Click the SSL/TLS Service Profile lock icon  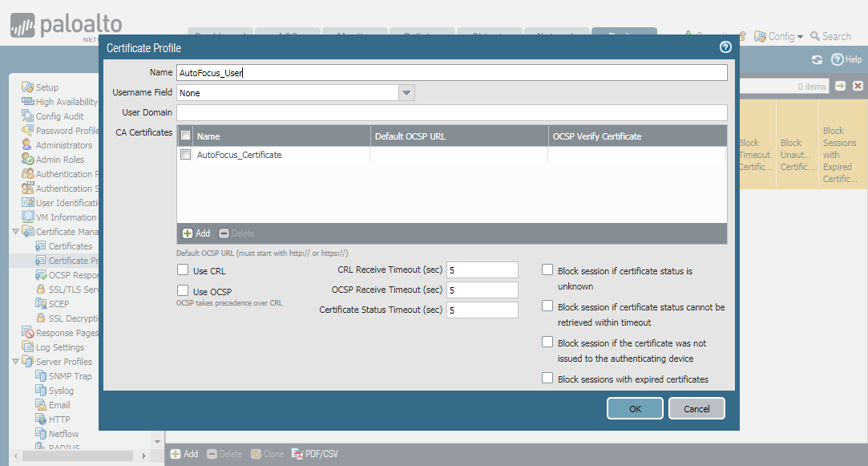(40, 290)
